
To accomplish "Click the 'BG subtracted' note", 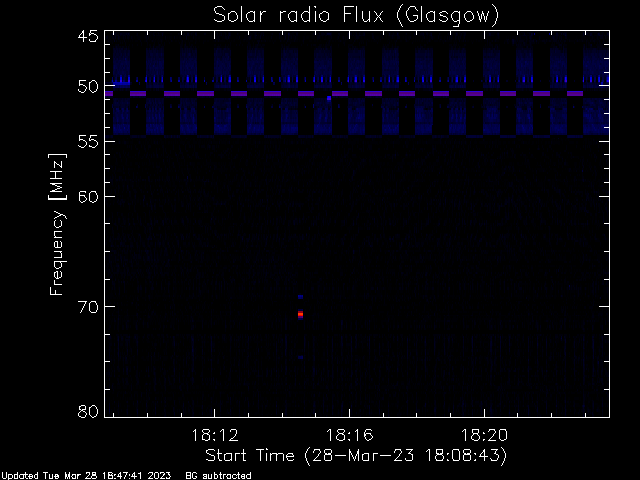I will (218, 476).
